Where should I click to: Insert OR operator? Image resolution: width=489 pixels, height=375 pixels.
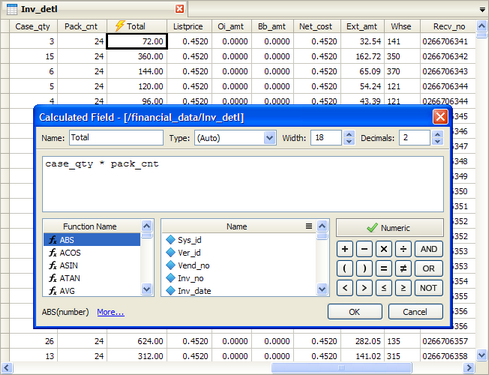click(x=429, y=268)
